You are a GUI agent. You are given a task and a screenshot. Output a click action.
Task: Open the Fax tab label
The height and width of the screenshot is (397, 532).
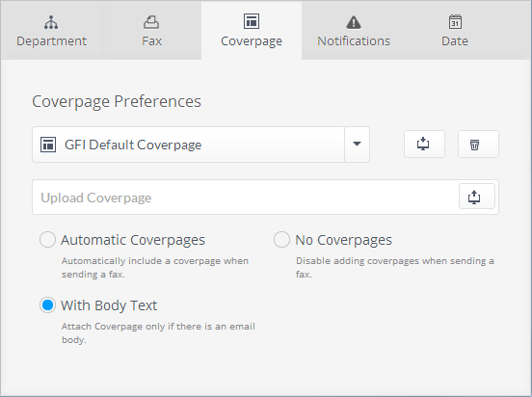tap(151, 41)
